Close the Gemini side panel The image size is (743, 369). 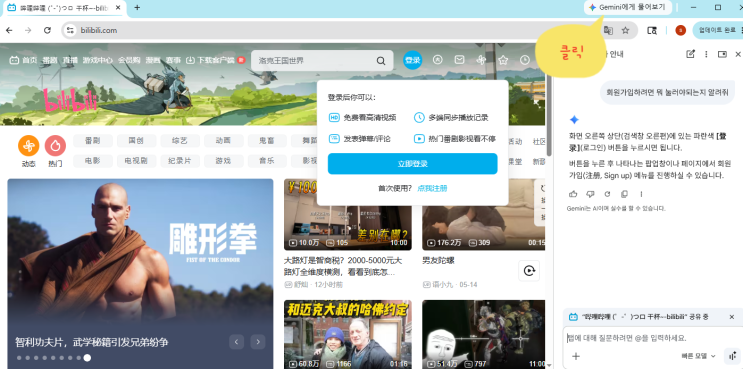click(x=738, y=54)
